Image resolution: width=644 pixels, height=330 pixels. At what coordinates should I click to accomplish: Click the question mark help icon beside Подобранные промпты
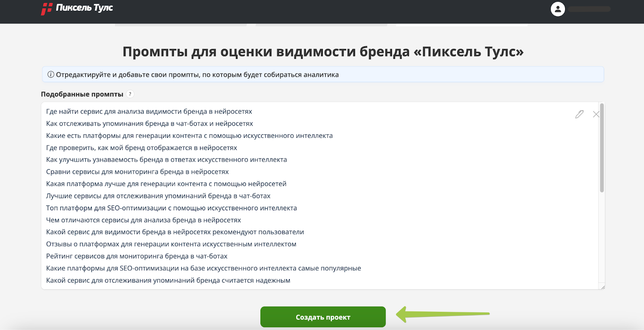pos(130,94)
